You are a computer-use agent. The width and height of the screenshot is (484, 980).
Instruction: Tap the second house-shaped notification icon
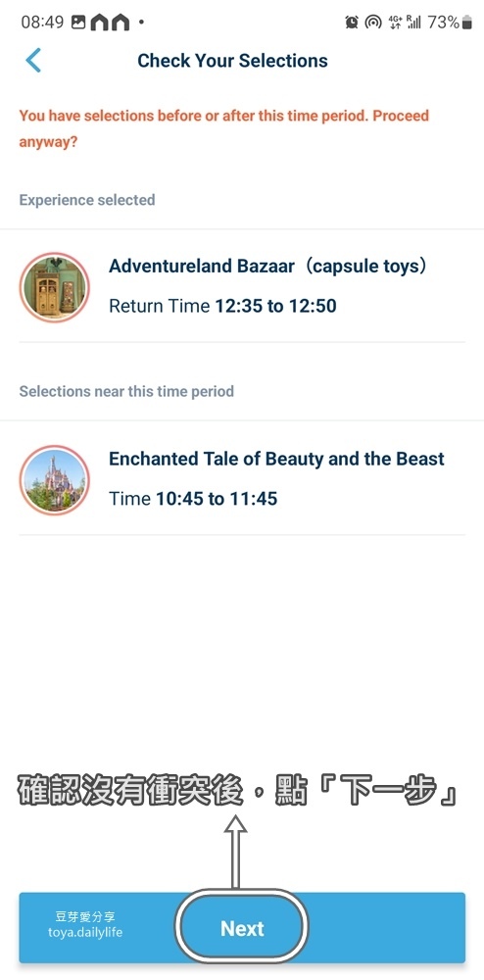[x=120, y=23]
